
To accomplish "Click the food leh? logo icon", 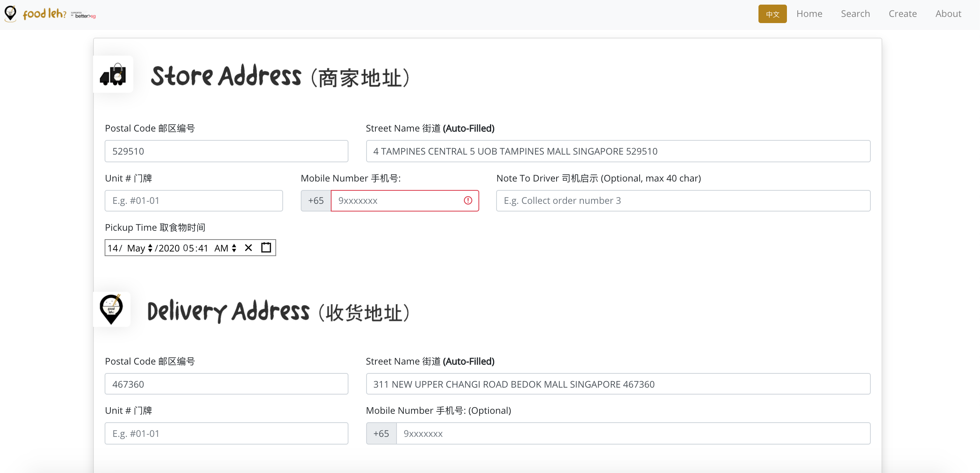I will tap(10, 13).
